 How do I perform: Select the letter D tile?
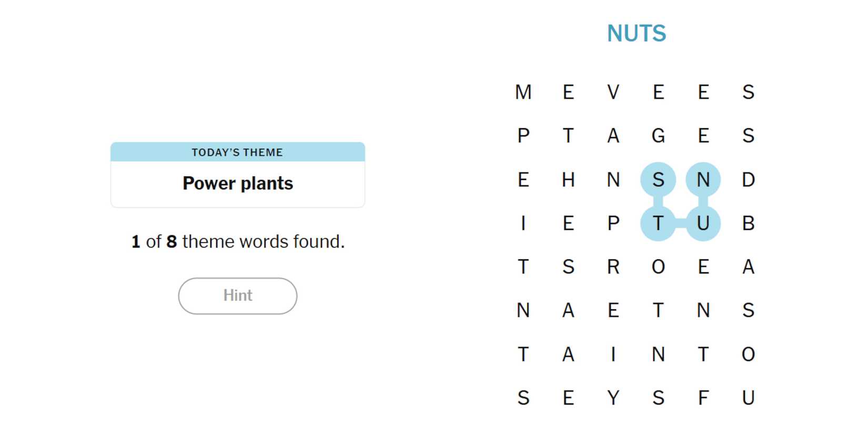748,180
